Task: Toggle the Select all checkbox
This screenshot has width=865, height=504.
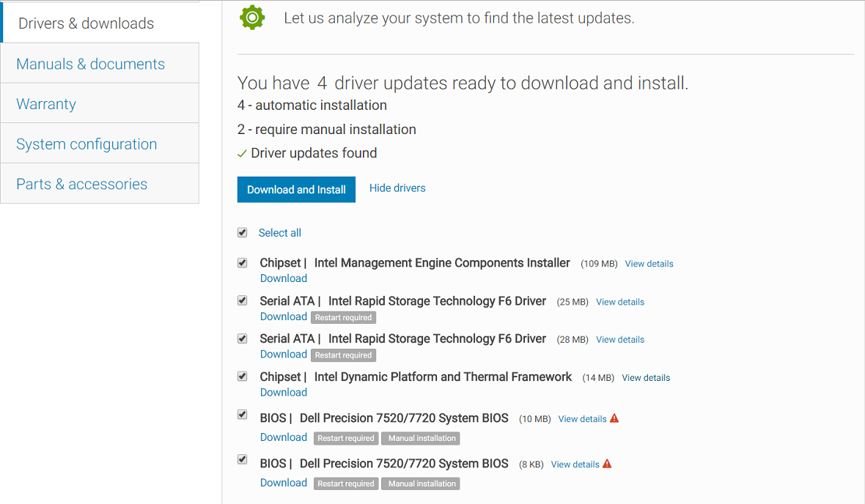Action: pyautogui.click(x=242, y=232)
